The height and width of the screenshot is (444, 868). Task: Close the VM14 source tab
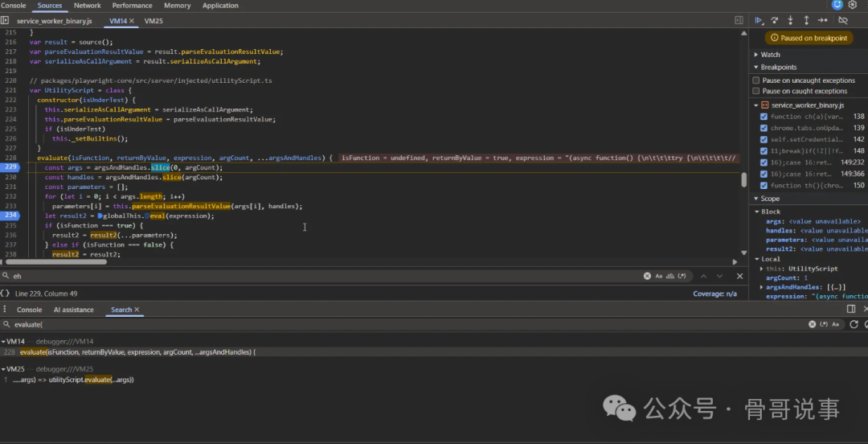132,21
